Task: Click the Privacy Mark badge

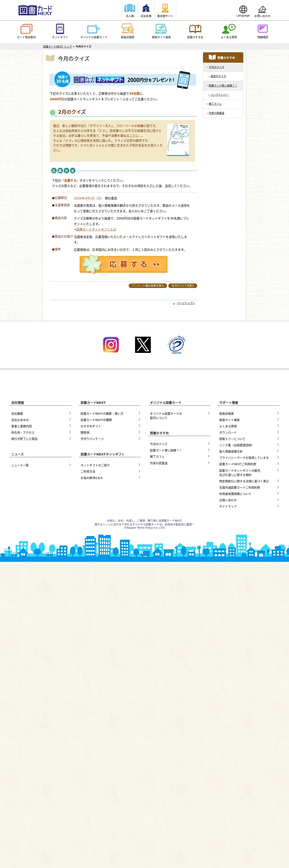Action: [x=177, y=345]
